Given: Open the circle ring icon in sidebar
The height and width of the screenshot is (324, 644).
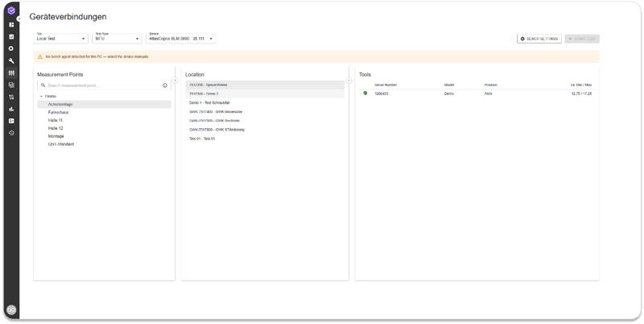Looking at the screenshot, I should pos(11,48).
